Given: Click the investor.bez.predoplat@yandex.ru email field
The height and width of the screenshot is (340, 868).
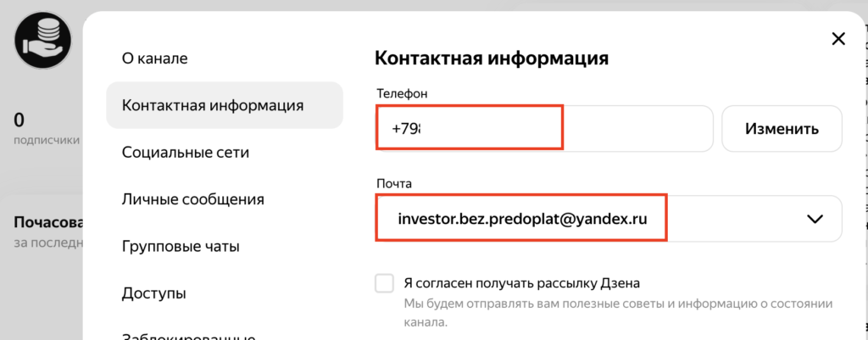Looking at the screenshot, I should pos(522,219).
